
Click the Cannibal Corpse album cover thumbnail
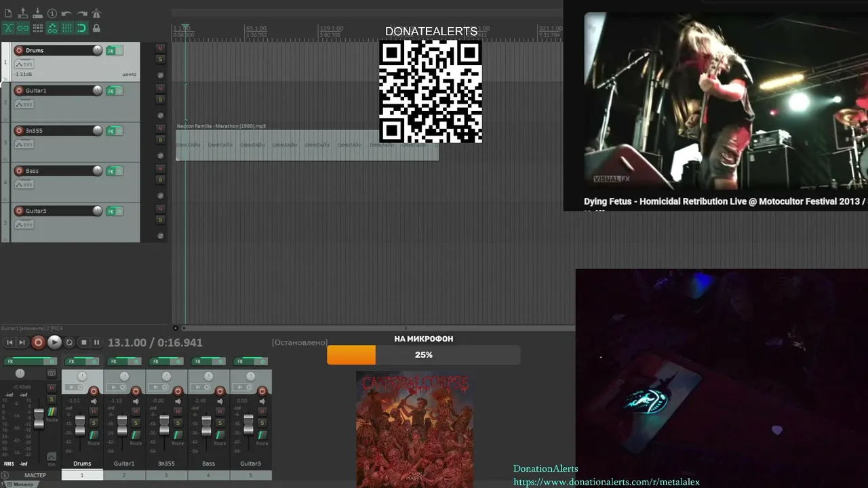pos(414,430)
